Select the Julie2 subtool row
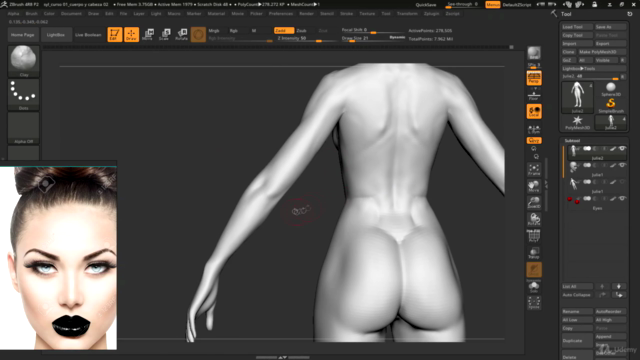640x360 pixels. (x=596, y=152)
